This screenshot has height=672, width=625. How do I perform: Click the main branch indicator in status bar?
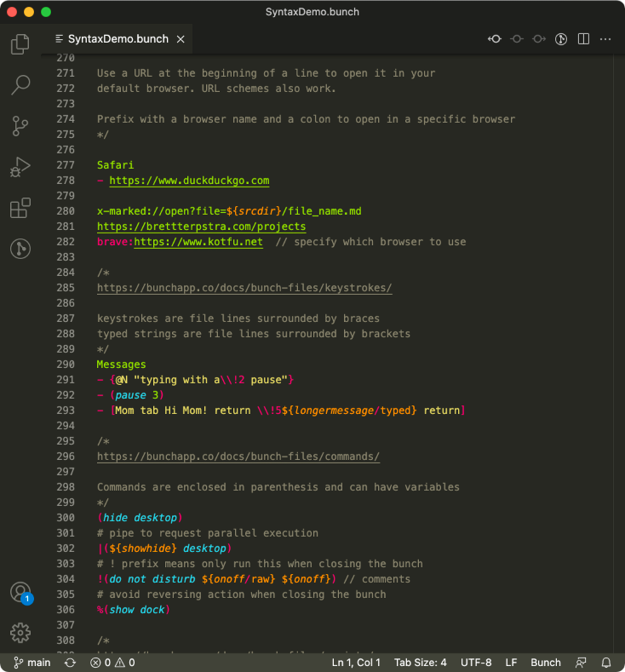coord(32,663)
